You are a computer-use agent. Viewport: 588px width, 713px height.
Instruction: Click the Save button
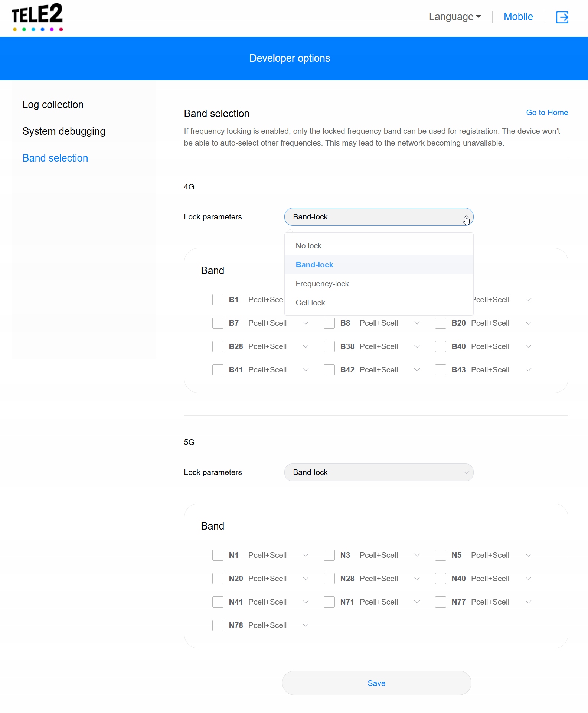[x=376, y=683]
